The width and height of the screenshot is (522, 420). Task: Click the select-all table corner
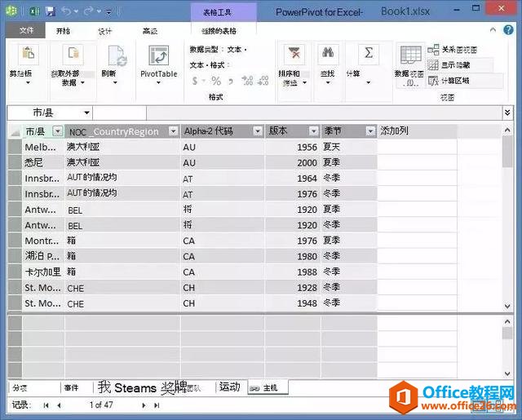click(15, 132)
